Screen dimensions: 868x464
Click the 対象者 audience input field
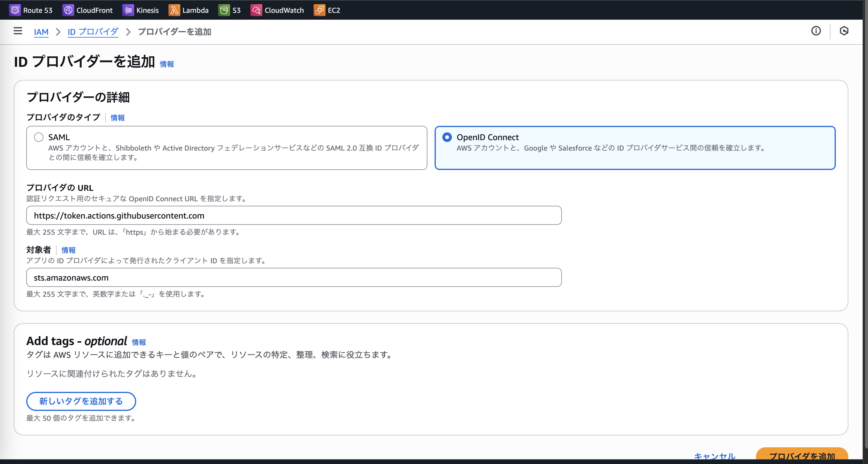click(x=294, y=278)
